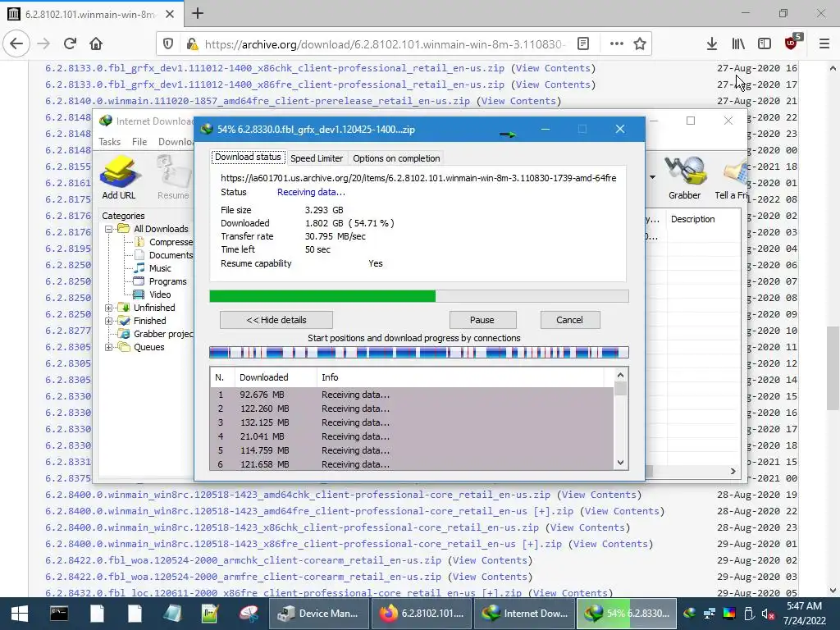The width and height of the screenshot is (840, 630).
Task: Select connection row 4 with 21.041 MB
Action: click(412, 436)
